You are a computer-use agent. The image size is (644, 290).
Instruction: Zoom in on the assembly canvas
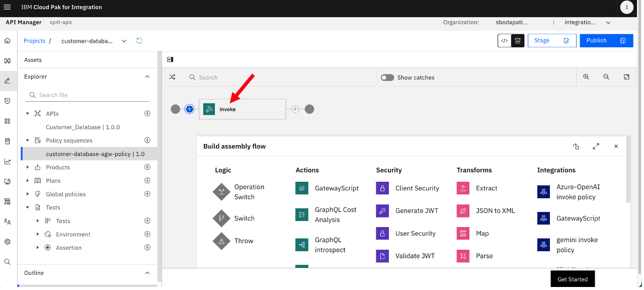(x=586, y=77)
